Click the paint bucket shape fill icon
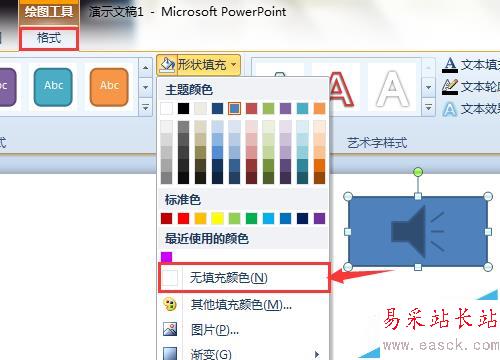Screen dimensions: 500x360 point(167,64)
